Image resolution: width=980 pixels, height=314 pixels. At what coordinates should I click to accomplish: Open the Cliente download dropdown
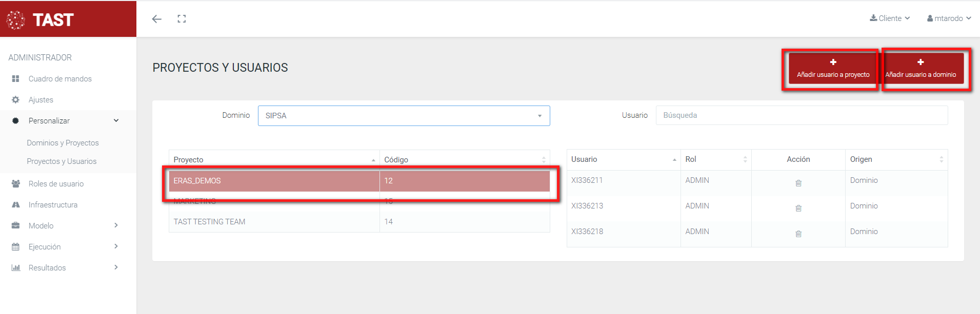[890, 18]
